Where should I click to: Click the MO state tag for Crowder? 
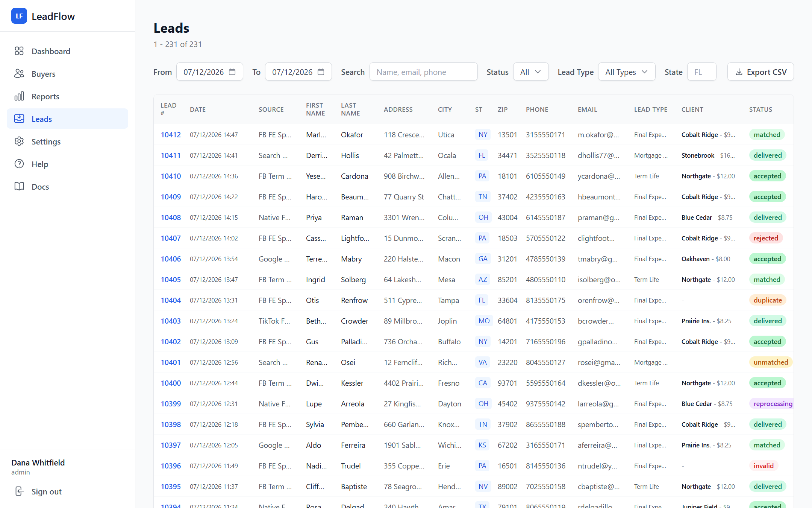(484, 321)
